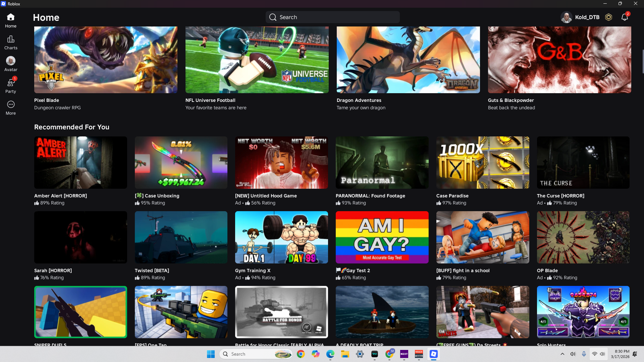The width and height of the screenshot is (644, 362).
Task: Open the Windows Start menu
Action: [x=211, y=354]
